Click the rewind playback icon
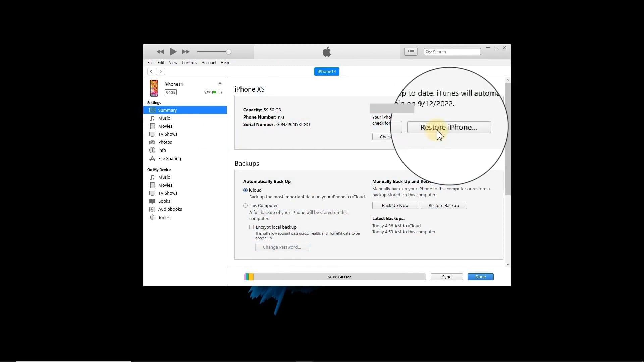This screenshot has height=362, width=644. pos(160,52)
